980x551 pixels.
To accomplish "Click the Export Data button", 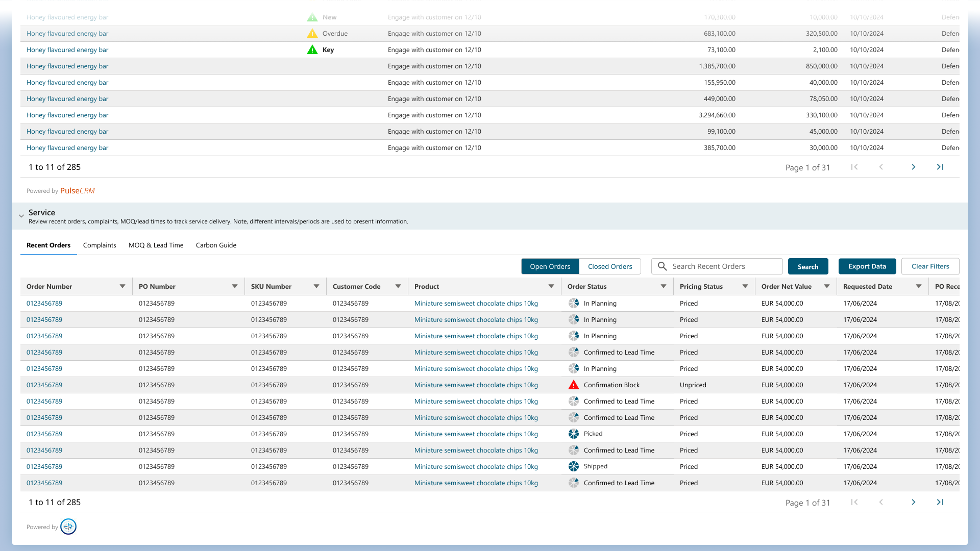I will tap(867, 266).
